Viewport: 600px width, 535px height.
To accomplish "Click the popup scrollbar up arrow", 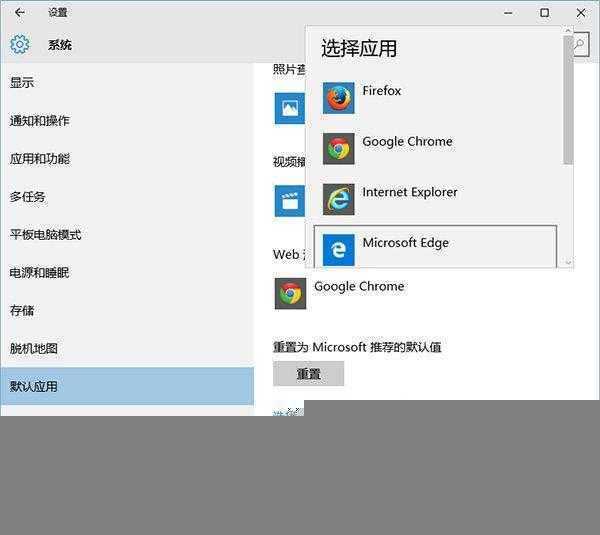I will click(568, 30).
